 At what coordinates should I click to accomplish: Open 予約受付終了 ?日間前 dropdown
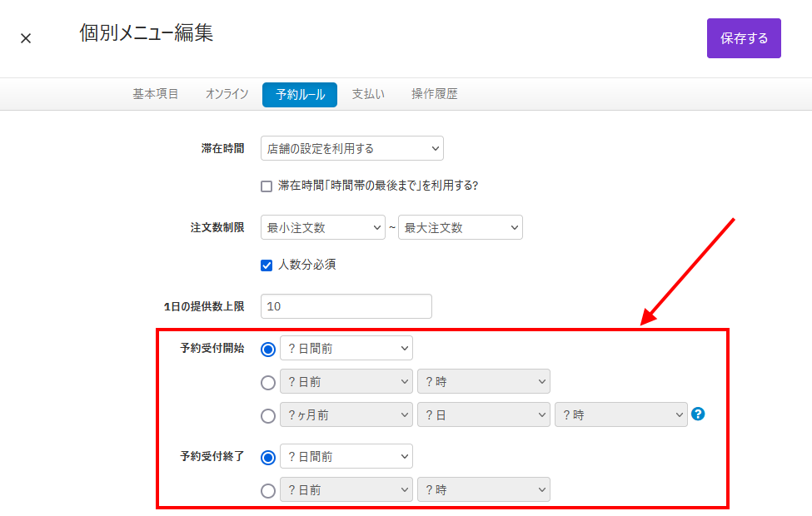click(x=346, y=456)
